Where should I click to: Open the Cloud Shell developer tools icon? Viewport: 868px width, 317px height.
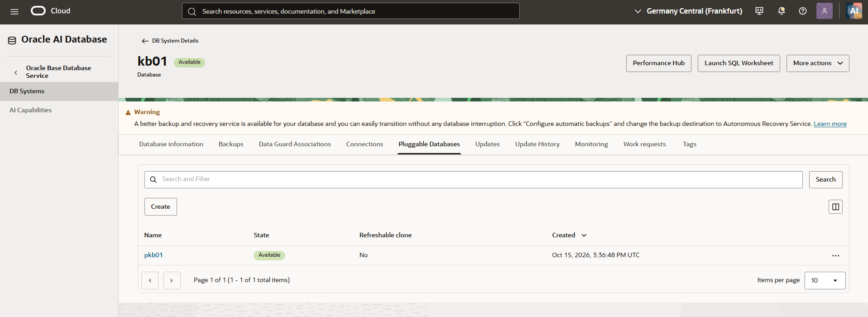tap(759, 11)
